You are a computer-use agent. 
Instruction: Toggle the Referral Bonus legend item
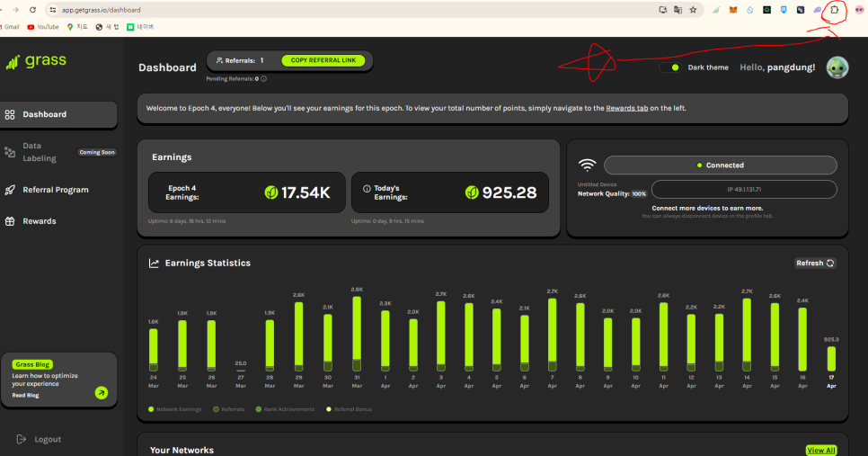click(x=350, y=409)
